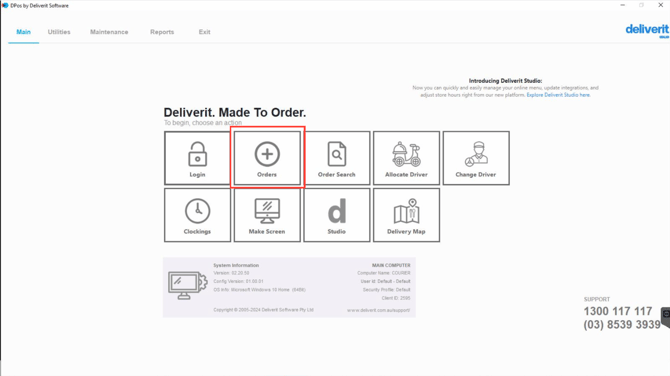
Task: Click the DPos app icon in title bar
Action: (5, 6)
